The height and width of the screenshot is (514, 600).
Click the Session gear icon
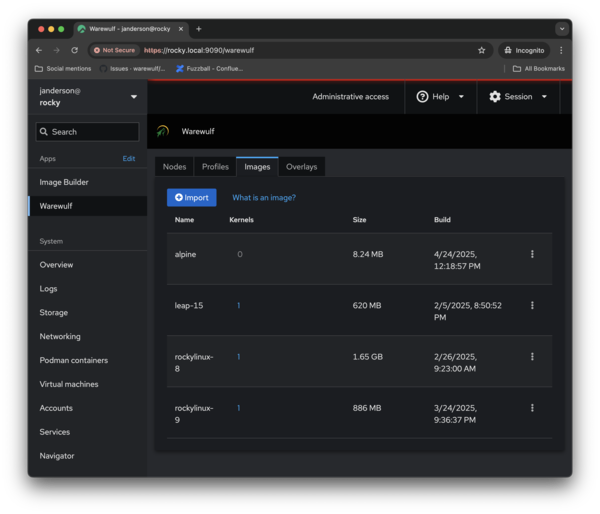click(495, 97)
